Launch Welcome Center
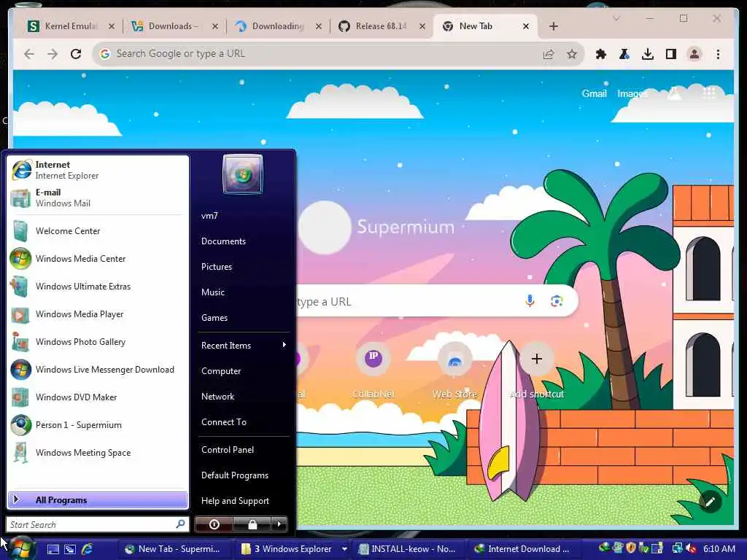Screen dimensions: 747x560 98,231
